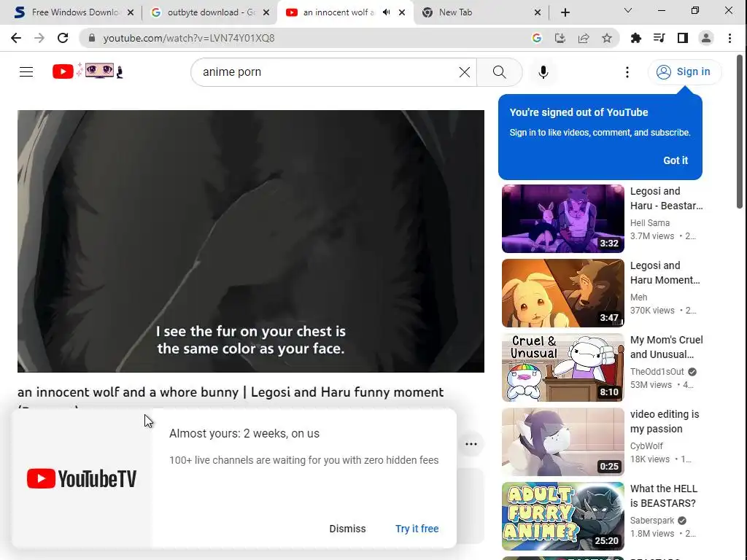This screenshot has width=747, height=560.
Task: Click the URL address bar
Action: pos(305,38)
